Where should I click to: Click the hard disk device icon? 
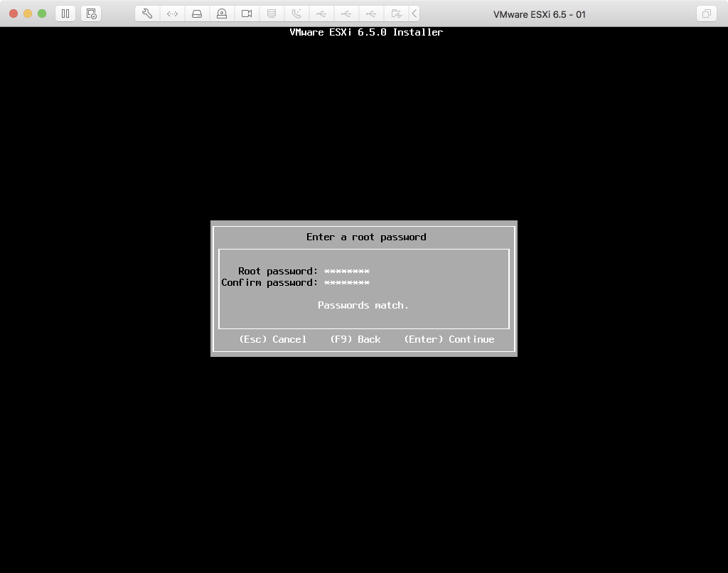197,14
